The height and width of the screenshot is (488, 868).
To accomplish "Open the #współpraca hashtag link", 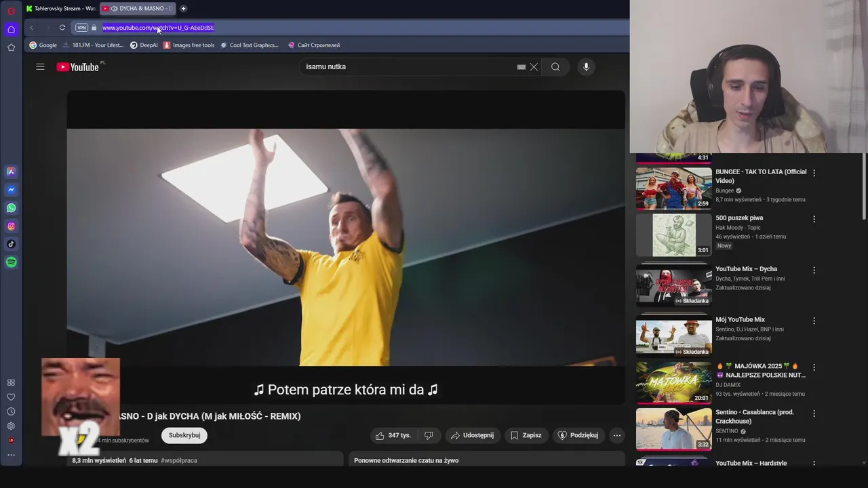I will pyautogui.click(x=179, y=461).
